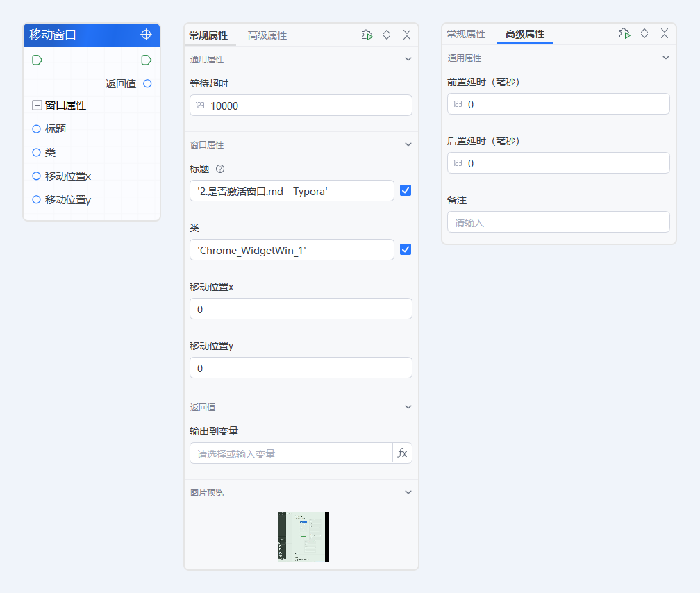Click the image preview thumbnail
700x593 pixels.
(303, 536)
